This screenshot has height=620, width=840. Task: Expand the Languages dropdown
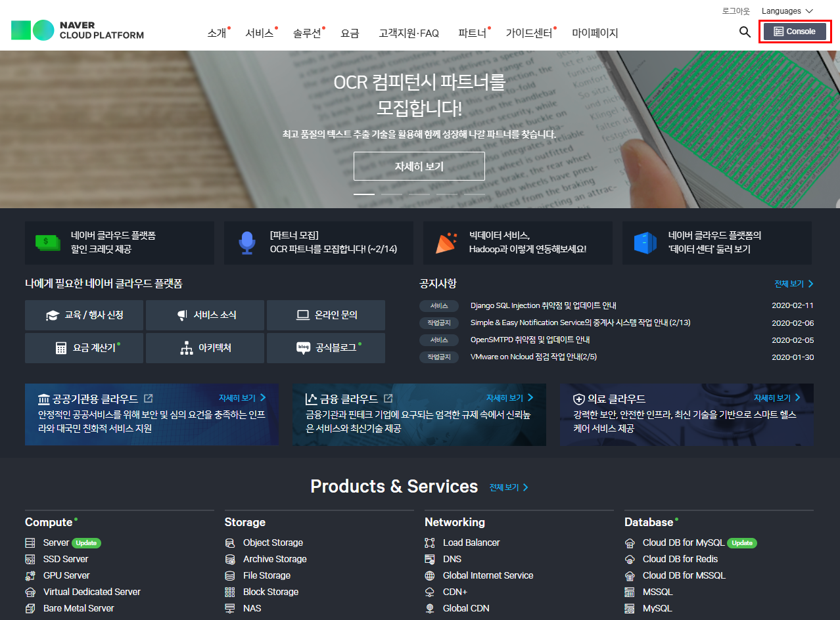[787, 11]
